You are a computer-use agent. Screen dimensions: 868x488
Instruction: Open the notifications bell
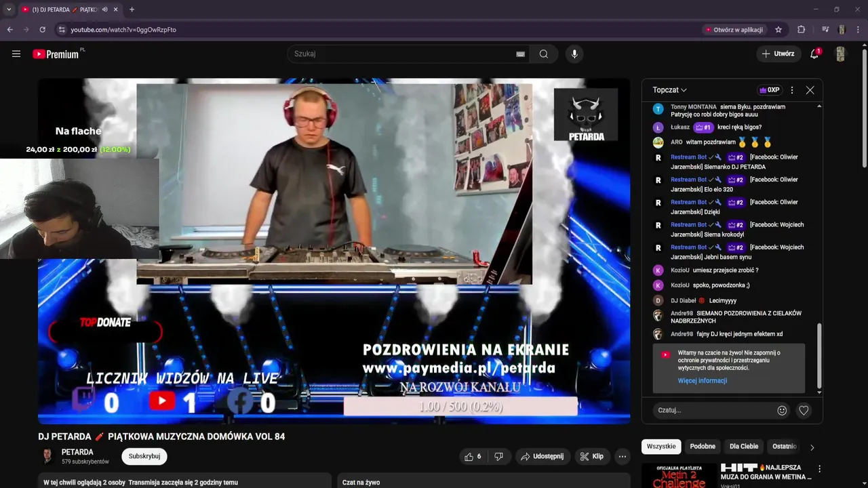tap(814, 54)
